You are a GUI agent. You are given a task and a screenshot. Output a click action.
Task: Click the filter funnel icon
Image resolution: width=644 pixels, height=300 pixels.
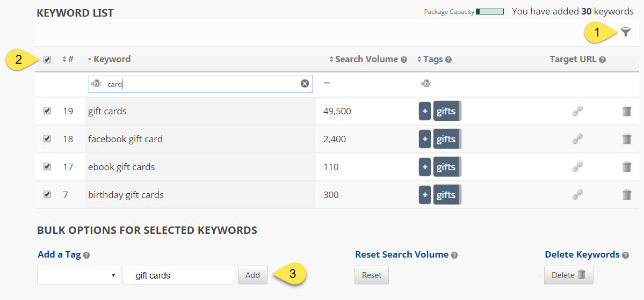625,32
